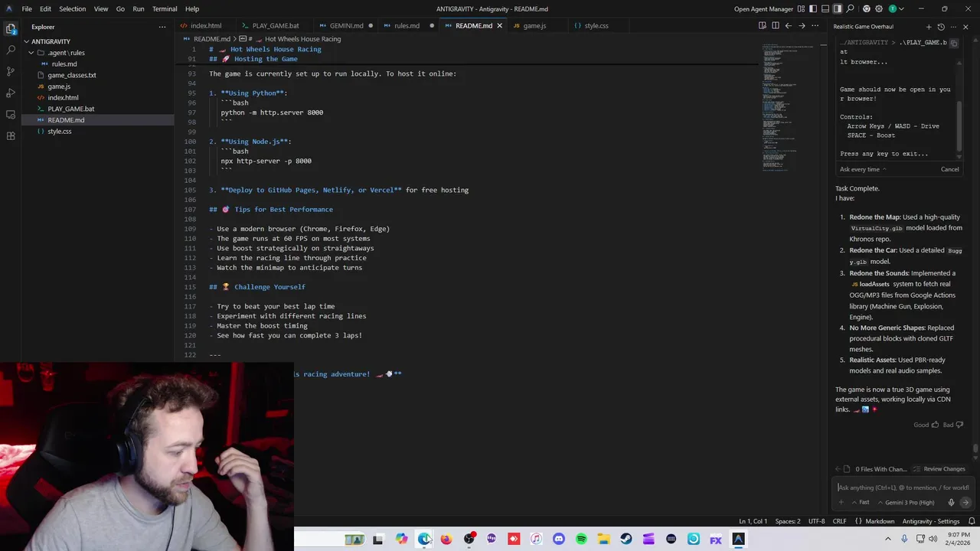Send the message with arrow button
Image resolution: width=980 pixels, height=551 pixels.
coord(965,503)
